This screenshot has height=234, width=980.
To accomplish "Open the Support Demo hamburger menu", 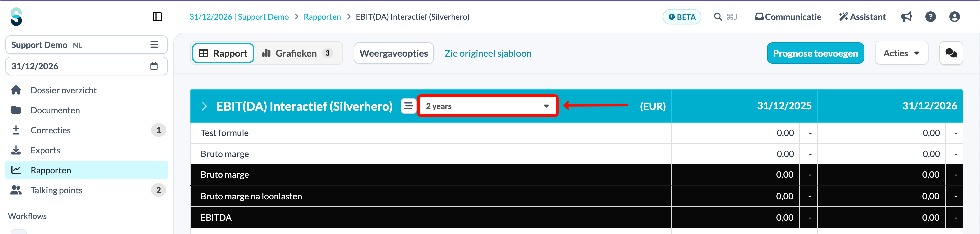I will point(154,45).
